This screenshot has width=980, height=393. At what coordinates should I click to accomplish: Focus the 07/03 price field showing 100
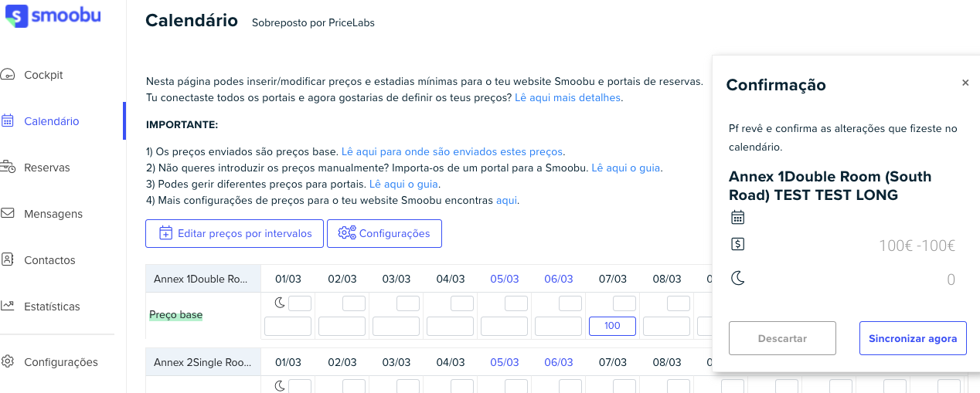click(612, 326)
